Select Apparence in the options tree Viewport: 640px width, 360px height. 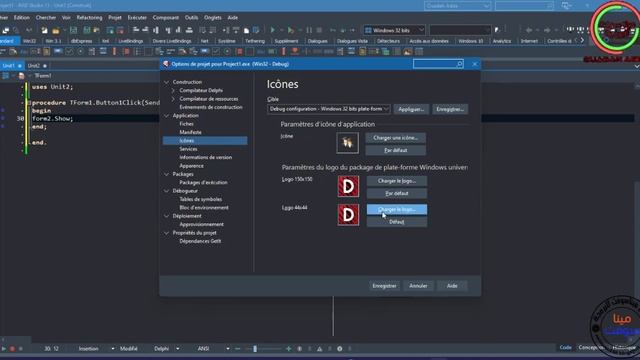coord(191,166)
